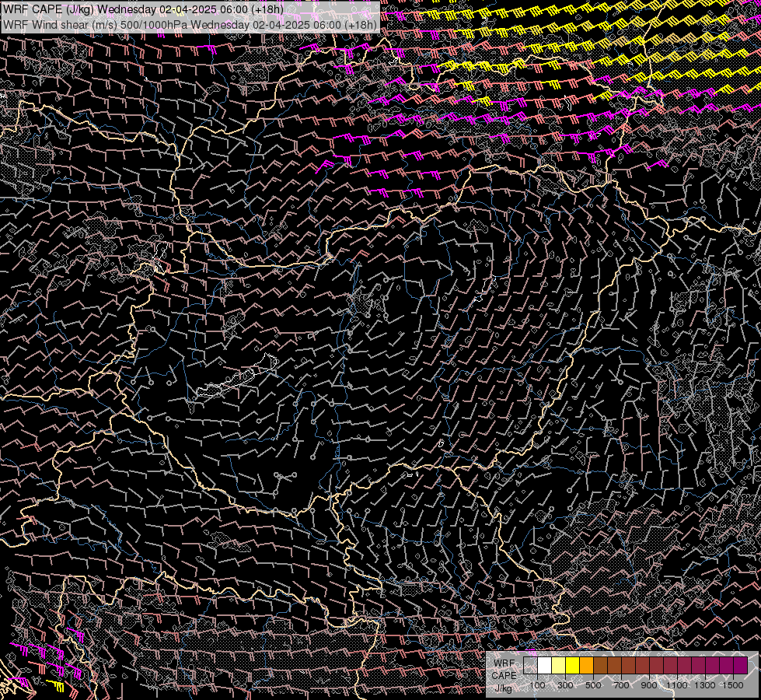Screen dimensions: 761x700
Task: Click the orange CAPE legend swatch
Action: [586, 665]
